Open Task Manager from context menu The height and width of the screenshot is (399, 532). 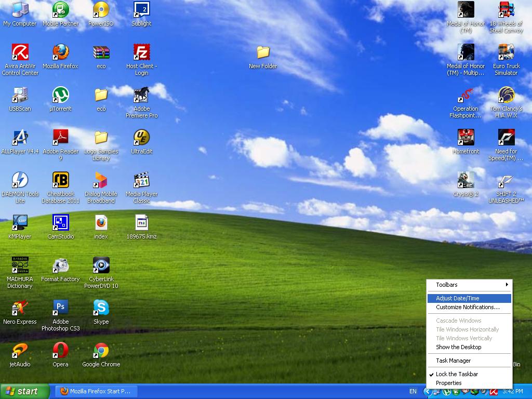coord(469,361)
